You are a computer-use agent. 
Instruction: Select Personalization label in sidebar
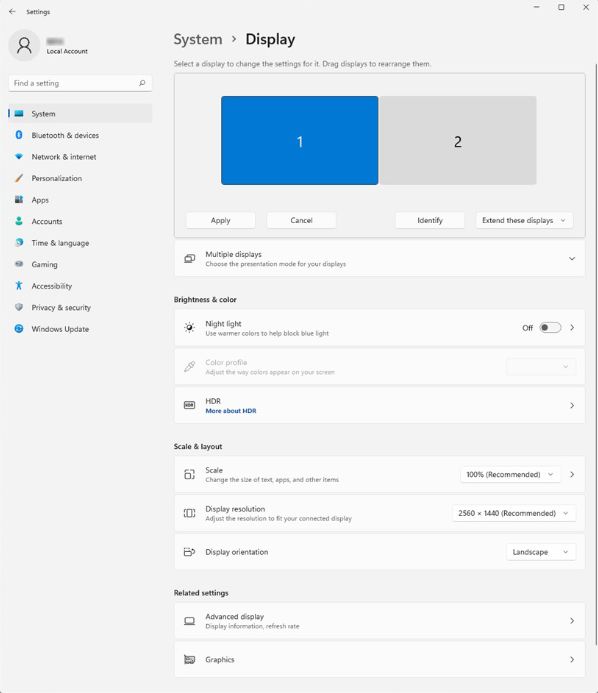coord(57,178)
